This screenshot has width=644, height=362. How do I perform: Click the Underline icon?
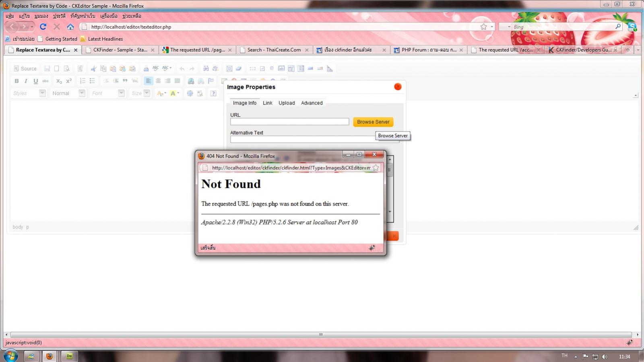36,81
